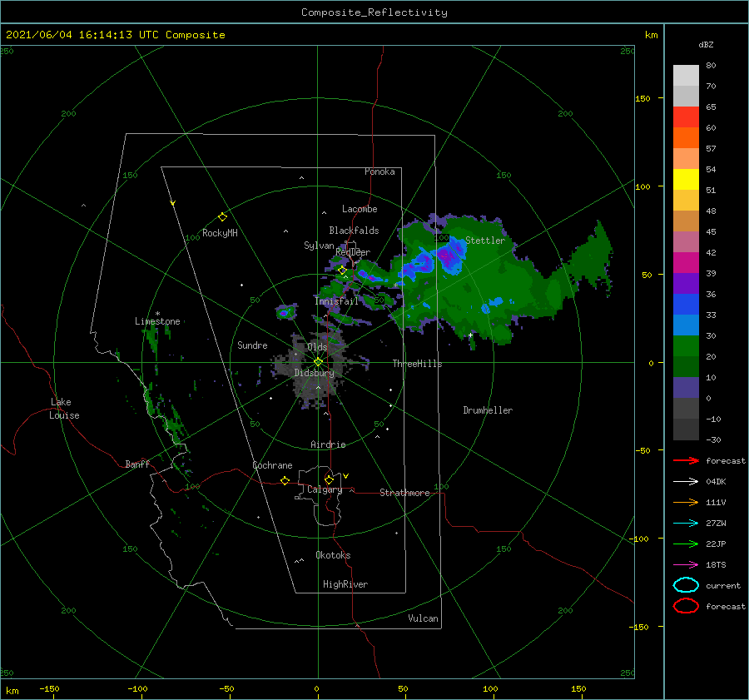Click the white 04DK arrow icon
Screen dimensions: 749x700
coord(686,481)
